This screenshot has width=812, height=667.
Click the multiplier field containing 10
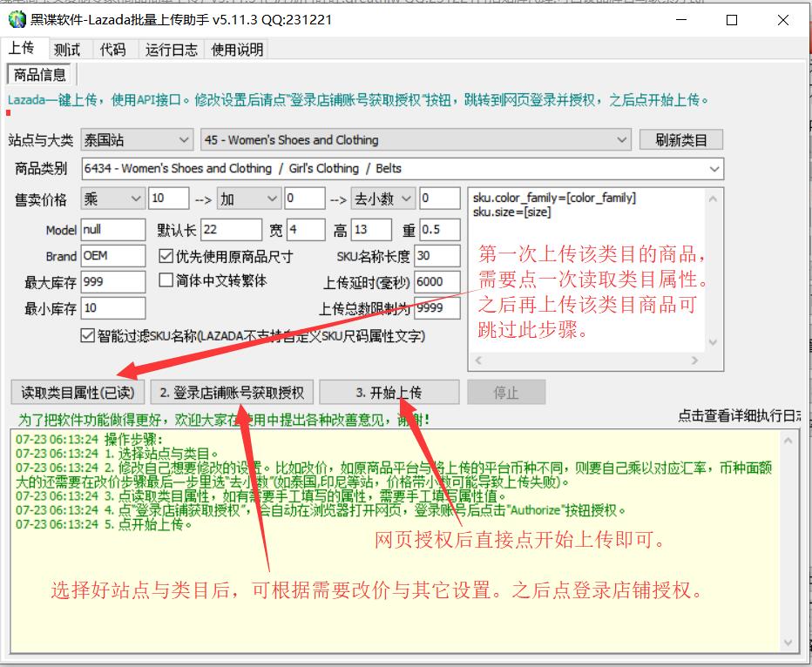[x=169, y=199]
